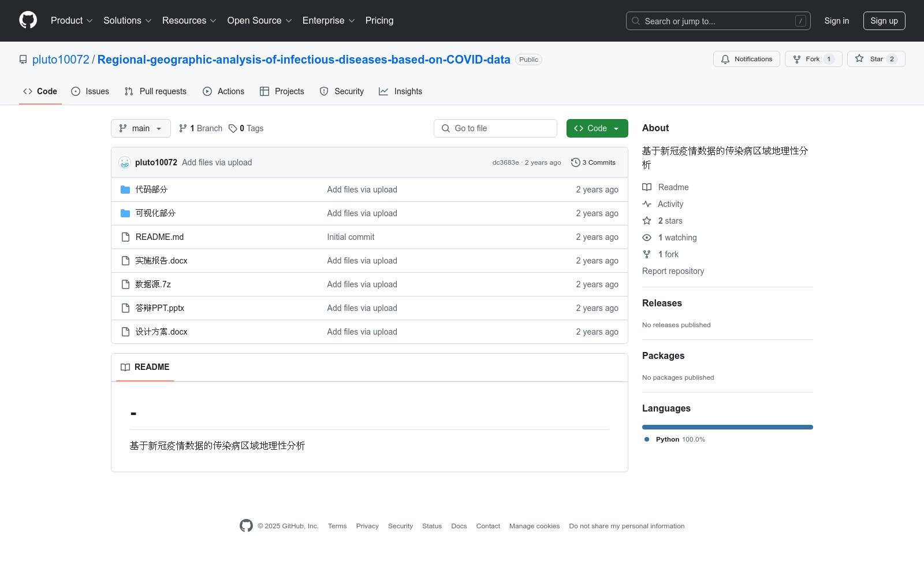Screen dimensions: 924x578
Task: Click the footer GitHub logo icon
Action: point(246,525)
